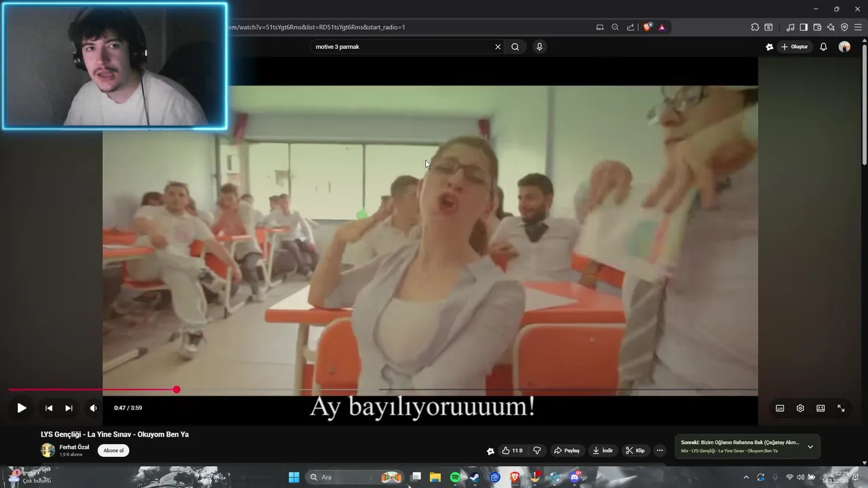Click the Paylaş share button
This screenshot has width=868, height=488.
[567, 451]
